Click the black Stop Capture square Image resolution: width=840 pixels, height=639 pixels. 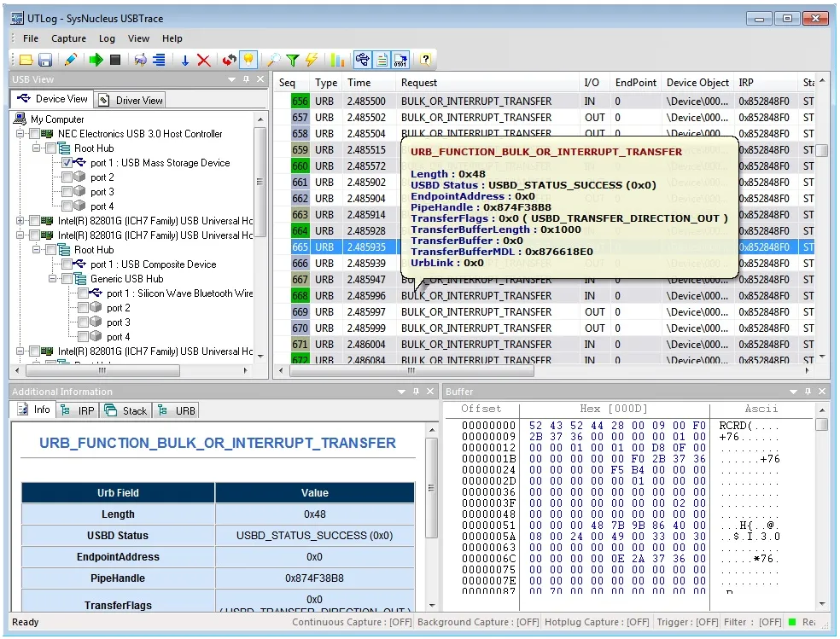pyautogui.click(x=115, y=60)
